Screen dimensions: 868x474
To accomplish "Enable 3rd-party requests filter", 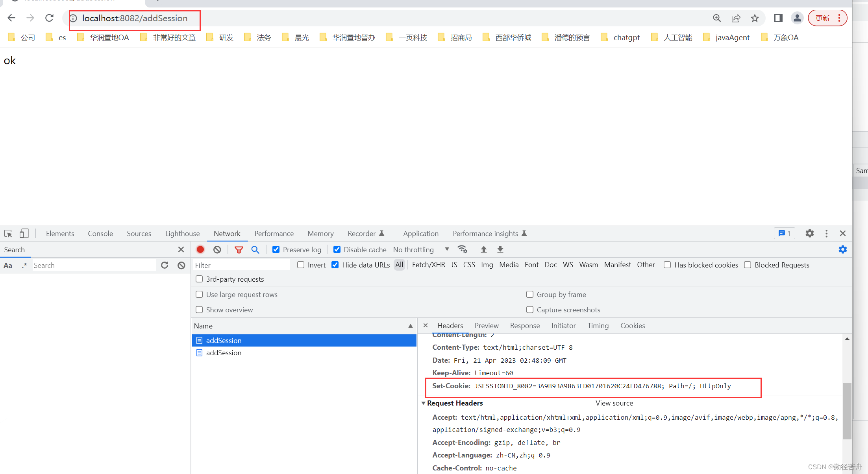I will (x=199, y=279).
